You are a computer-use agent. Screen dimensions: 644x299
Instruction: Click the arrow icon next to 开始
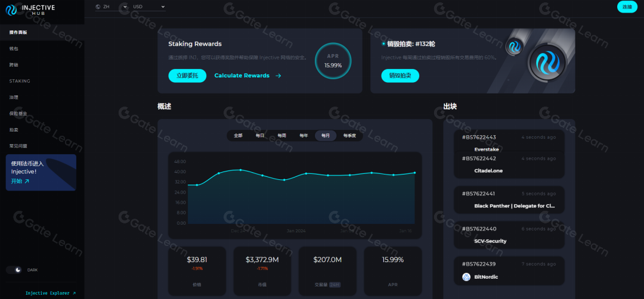pyautogui.click(x=27, y=181)
